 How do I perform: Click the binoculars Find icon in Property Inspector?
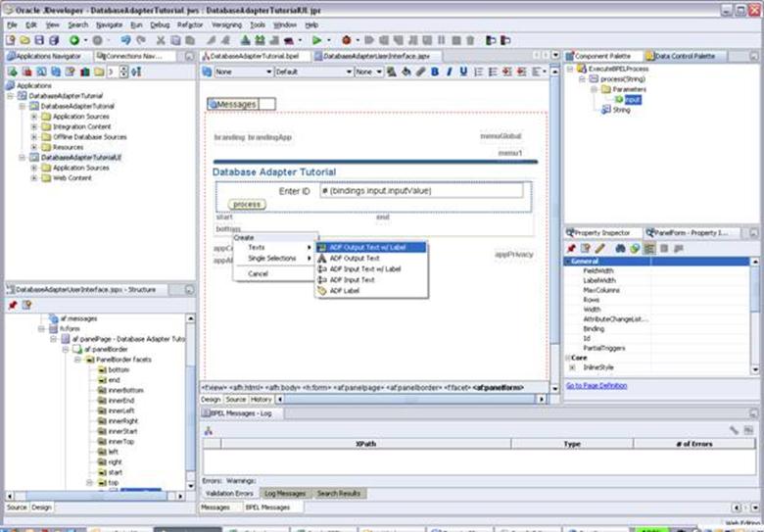[620, 249]
